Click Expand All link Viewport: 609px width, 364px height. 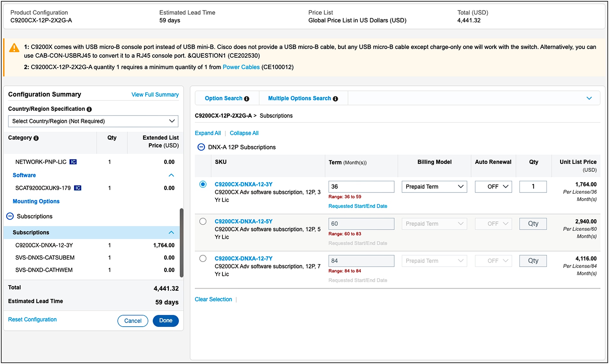click(208, 133)
